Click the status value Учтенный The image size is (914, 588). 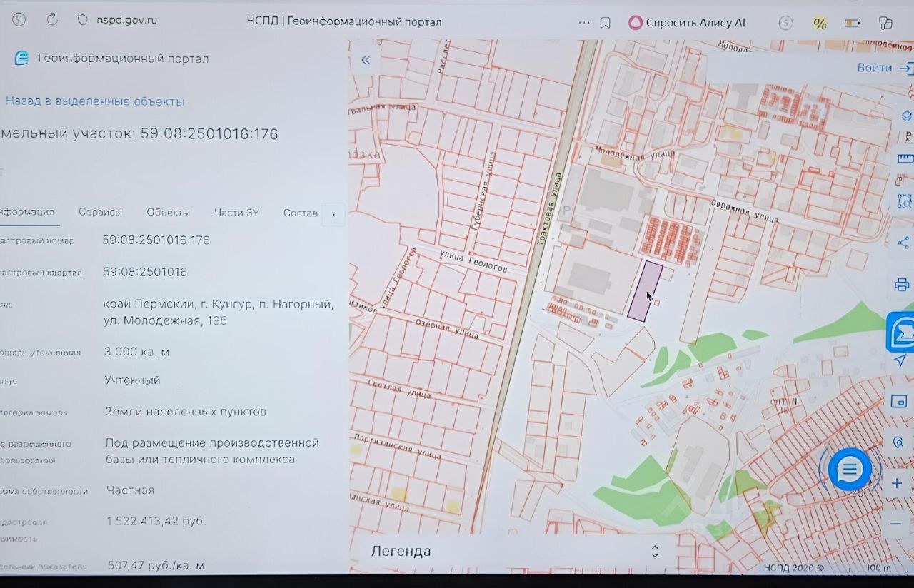click(132, 380)
